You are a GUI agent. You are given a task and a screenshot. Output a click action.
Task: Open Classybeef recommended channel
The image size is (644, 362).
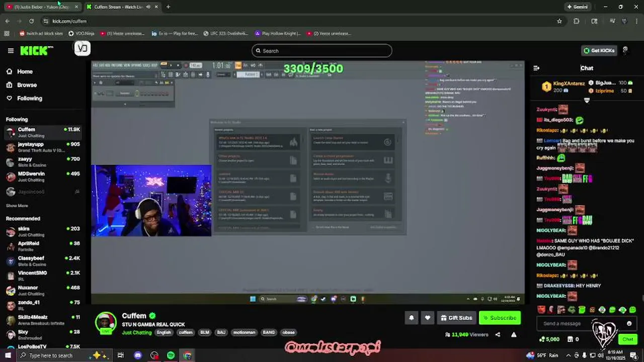tap(43, 261)
